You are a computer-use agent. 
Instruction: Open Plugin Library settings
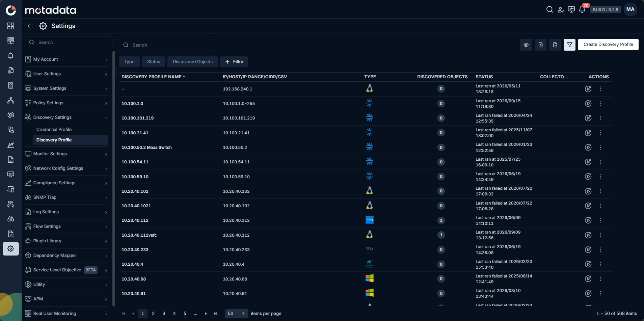pos(66,241)
